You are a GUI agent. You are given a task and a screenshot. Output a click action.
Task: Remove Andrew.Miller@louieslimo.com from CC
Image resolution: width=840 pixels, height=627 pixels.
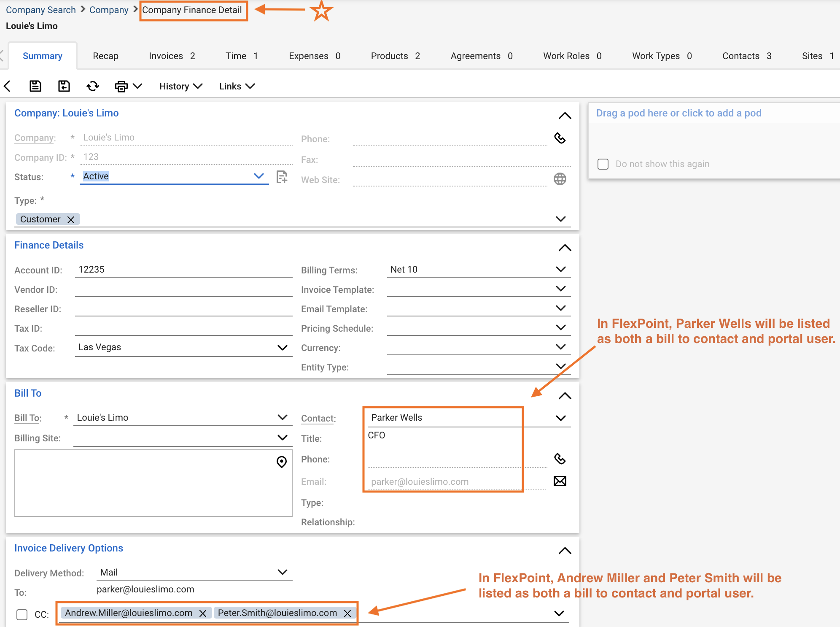click(203, 613)
